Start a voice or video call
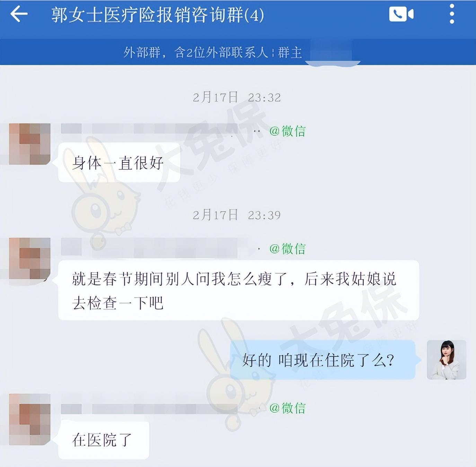 pos(401,14)
